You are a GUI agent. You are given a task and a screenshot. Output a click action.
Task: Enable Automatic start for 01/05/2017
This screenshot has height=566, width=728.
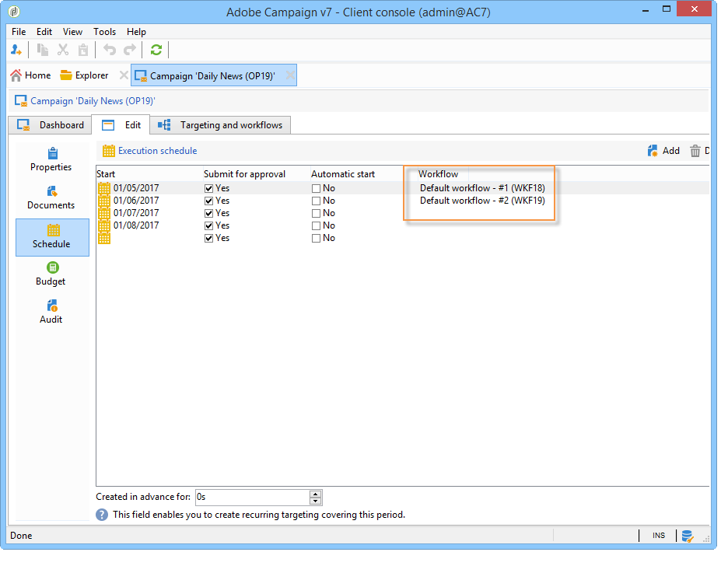pyautogui.click(x=317, y=188)
